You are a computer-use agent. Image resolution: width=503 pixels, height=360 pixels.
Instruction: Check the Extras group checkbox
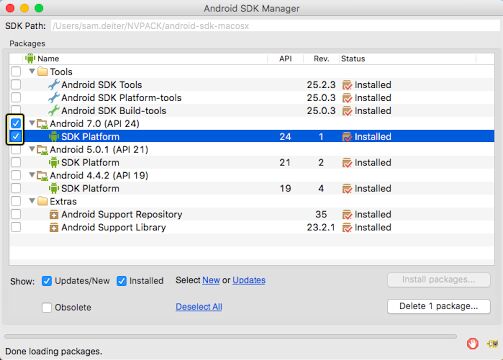pyautogui.click(x=16, y=201)
